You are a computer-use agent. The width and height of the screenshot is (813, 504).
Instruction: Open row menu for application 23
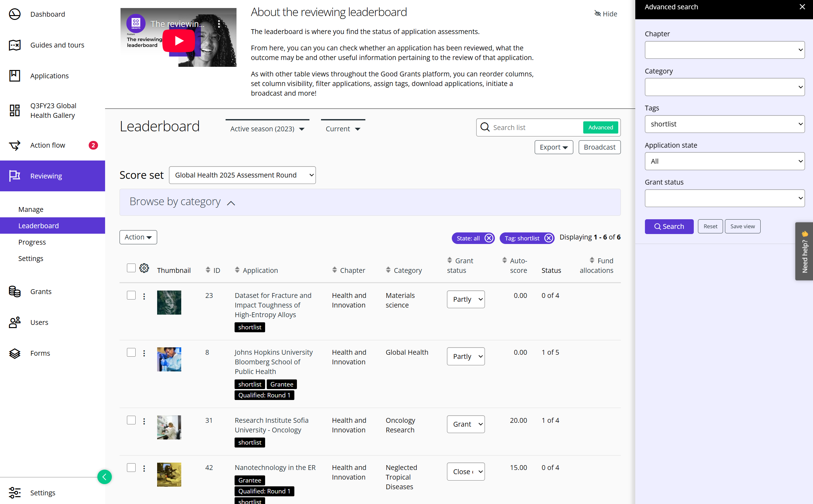144,296
